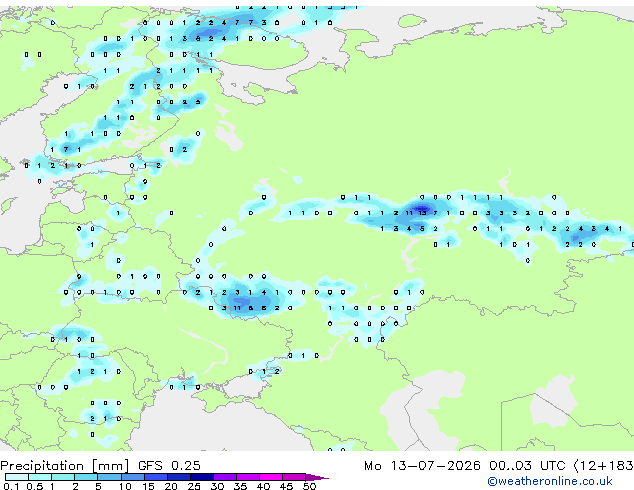Pick the 15–20 mm legend color box
The height and width of the screenshot is (490, 634).
tap(156, 477)
